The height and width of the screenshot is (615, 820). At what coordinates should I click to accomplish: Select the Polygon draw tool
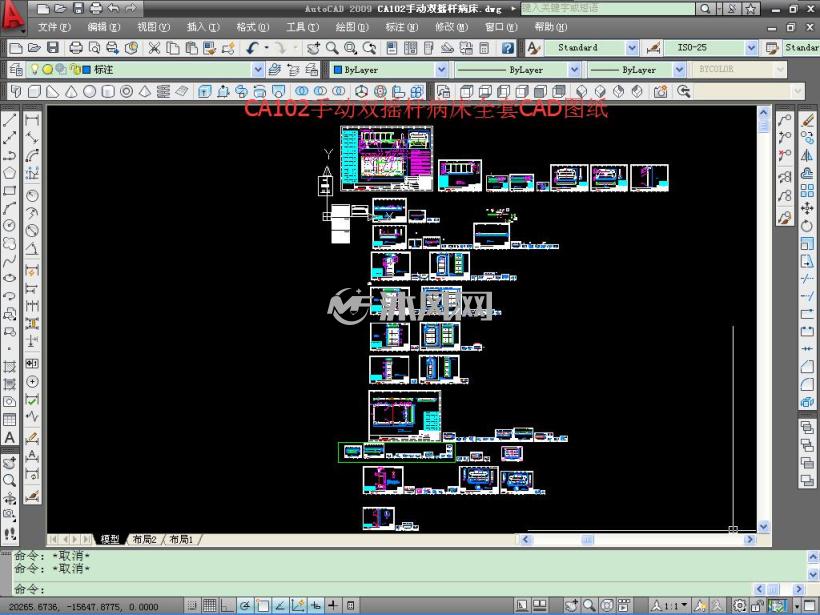pyautogui.click(x=9, y=173)
